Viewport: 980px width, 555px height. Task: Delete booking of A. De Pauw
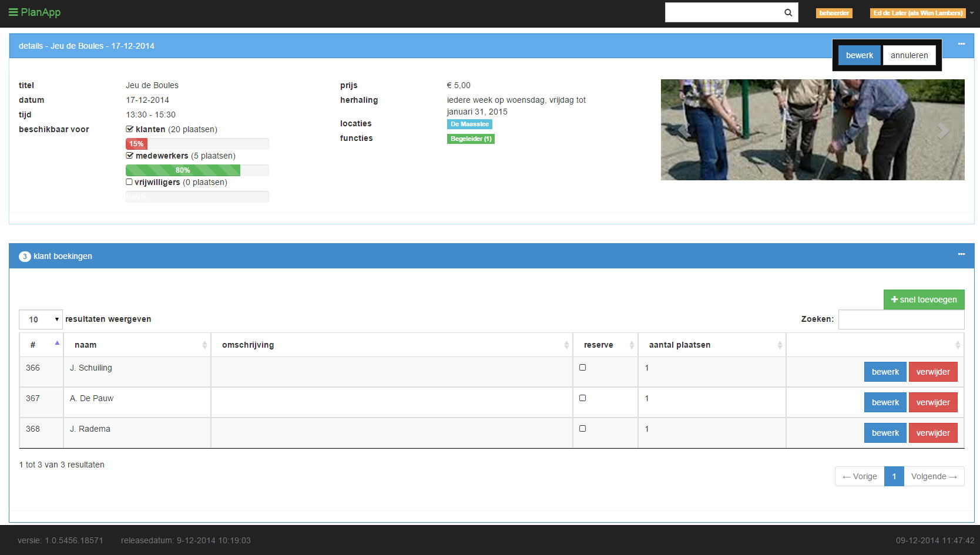(x=932, y=402)
